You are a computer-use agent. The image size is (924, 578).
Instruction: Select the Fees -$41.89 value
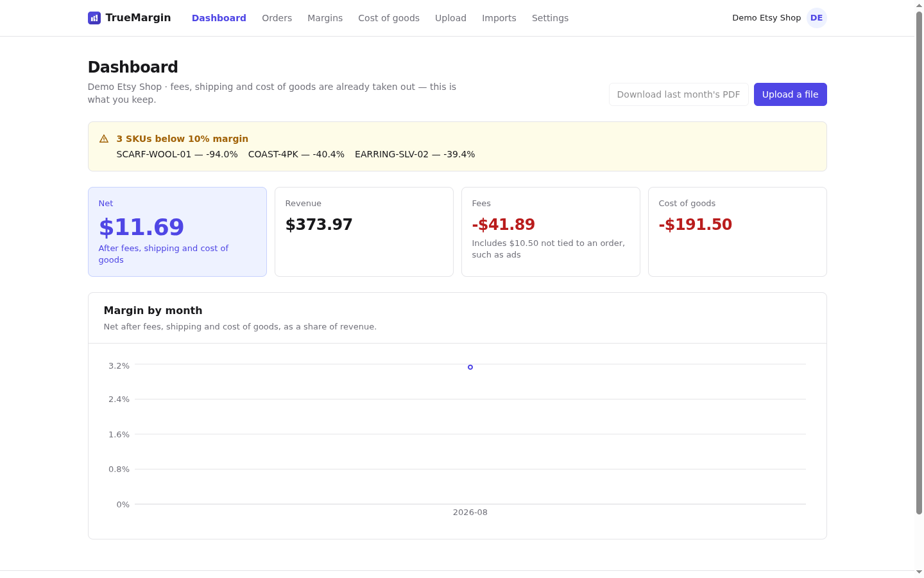pyautogui.click(x=504, y=225)
